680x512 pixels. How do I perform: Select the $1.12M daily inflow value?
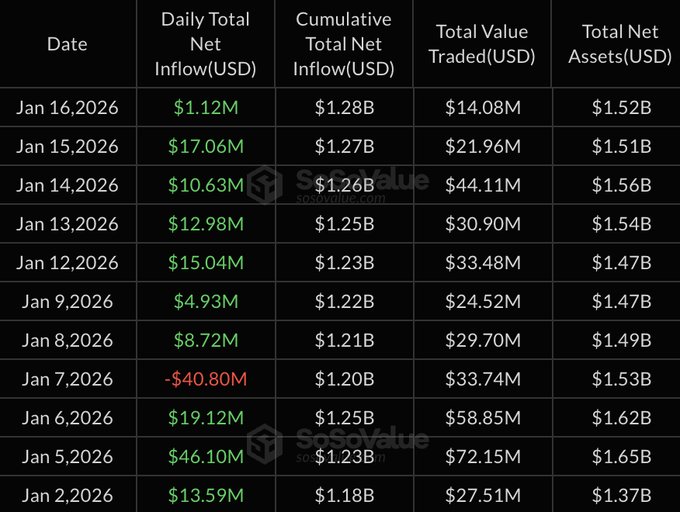point(208,108)
